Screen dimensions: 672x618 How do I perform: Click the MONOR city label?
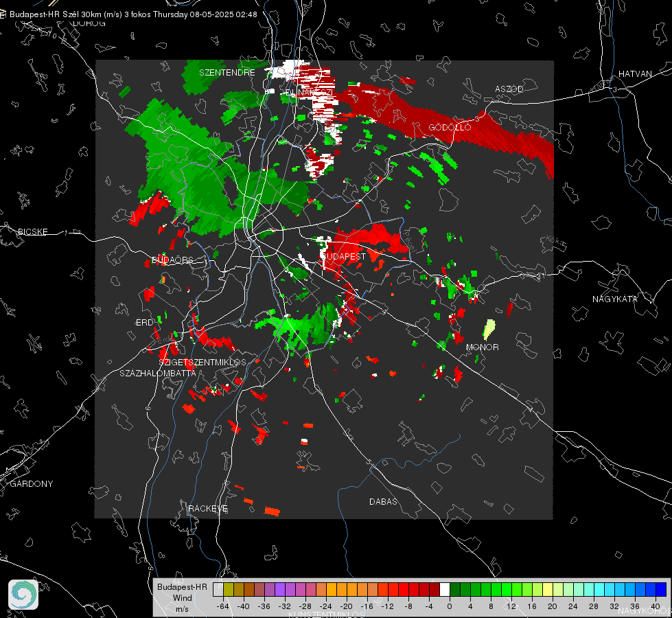pyautogui.click(x=482, y=347)
